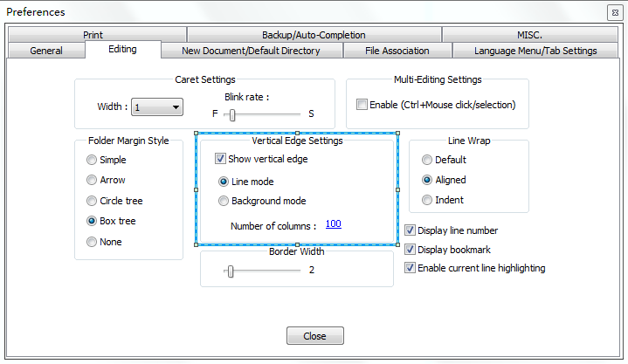628x364 pixels.
Task: Choose Arrow folder margin style
Action: (x=92, y=180)
